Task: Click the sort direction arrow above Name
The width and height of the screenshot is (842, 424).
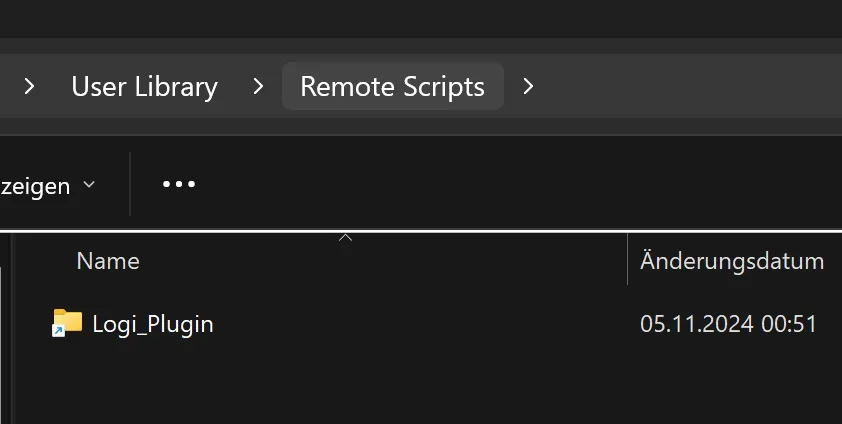Action: (x=345, y=238)
